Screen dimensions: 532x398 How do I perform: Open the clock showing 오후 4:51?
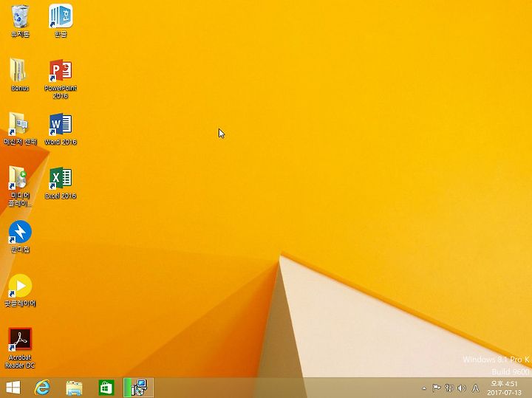[504, 384]
